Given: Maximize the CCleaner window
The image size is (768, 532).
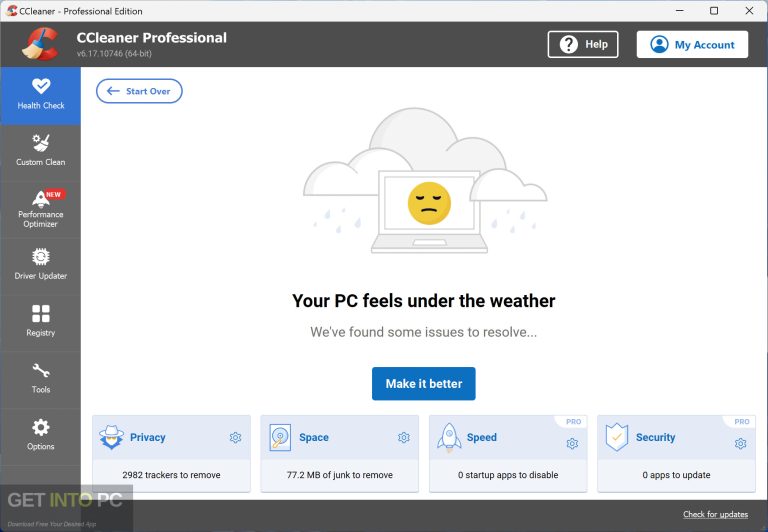Looking at the screenshot, I should [x=714, y=10].
